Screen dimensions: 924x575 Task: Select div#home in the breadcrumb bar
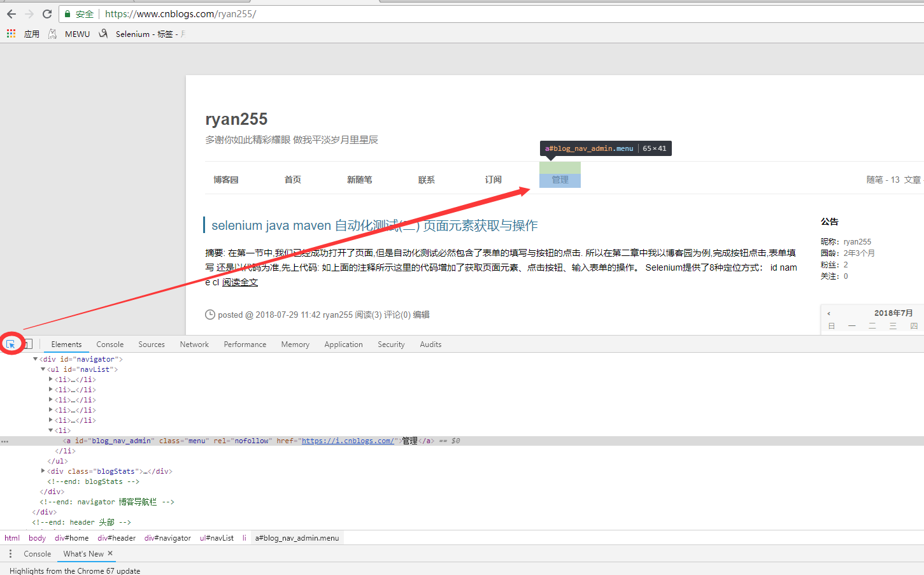pyautogui.click(x=72, y=538)
